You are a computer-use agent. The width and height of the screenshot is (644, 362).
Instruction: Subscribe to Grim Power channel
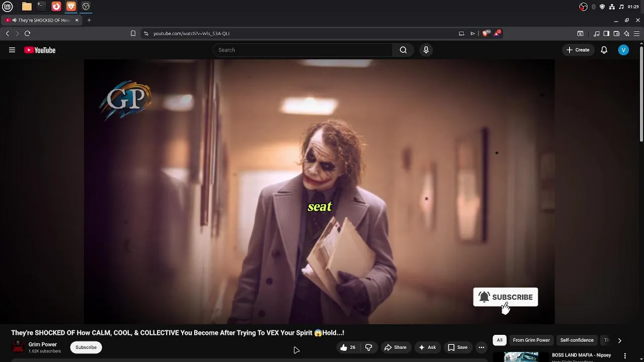(x=86, y=347)
